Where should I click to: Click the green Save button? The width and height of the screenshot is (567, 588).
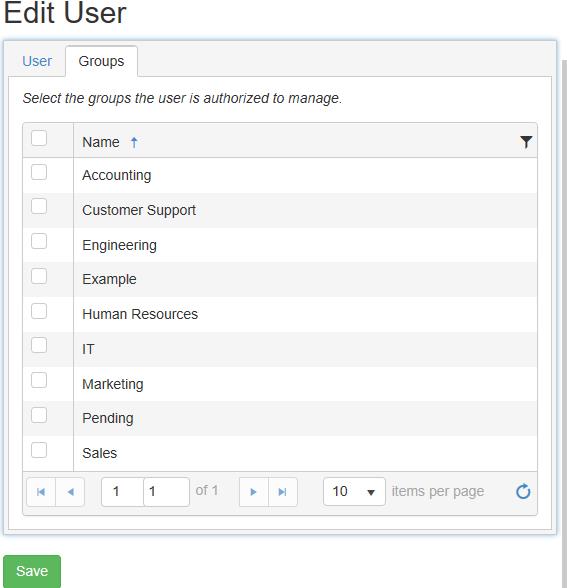tap(32, 571)
